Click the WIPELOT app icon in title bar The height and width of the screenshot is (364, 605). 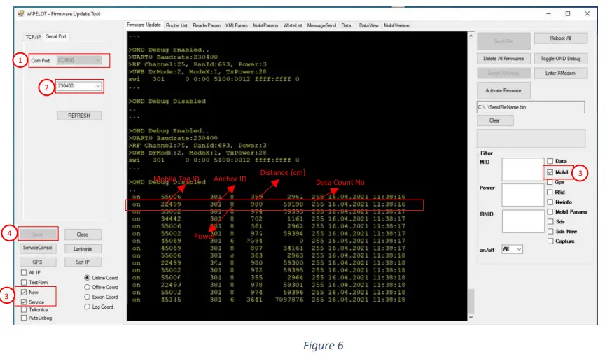pos(21,13)
